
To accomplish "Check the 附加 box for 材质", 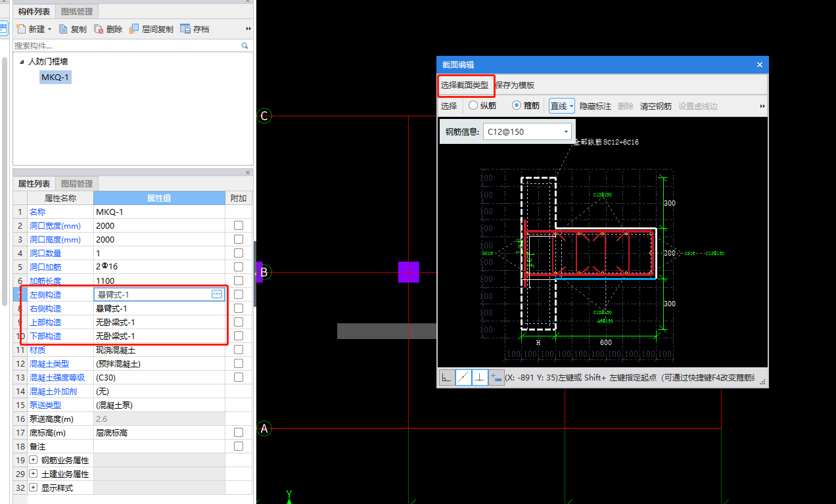I will [239, 350].
